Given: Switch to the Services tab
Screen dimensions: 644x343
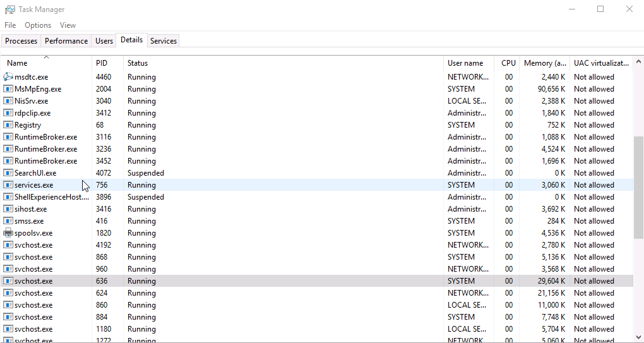Looking at the screenshot, I should pyautogui.click(x=164, y=41).
